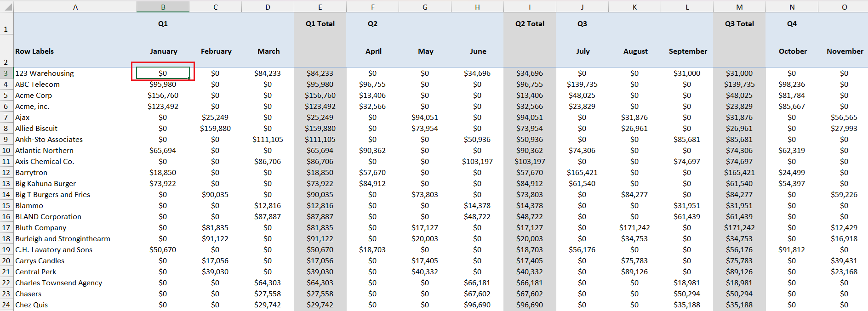Select the Blammo row label
The width and height of the screenshot is (868, 311).
click(x=29, y=205)
